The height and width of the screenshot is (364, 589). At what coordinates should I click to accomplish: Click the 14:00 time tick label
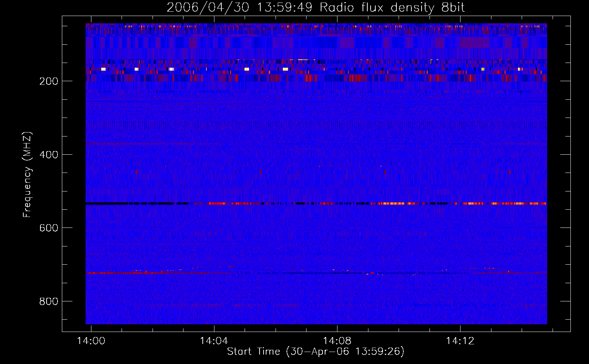coord(91,341)
